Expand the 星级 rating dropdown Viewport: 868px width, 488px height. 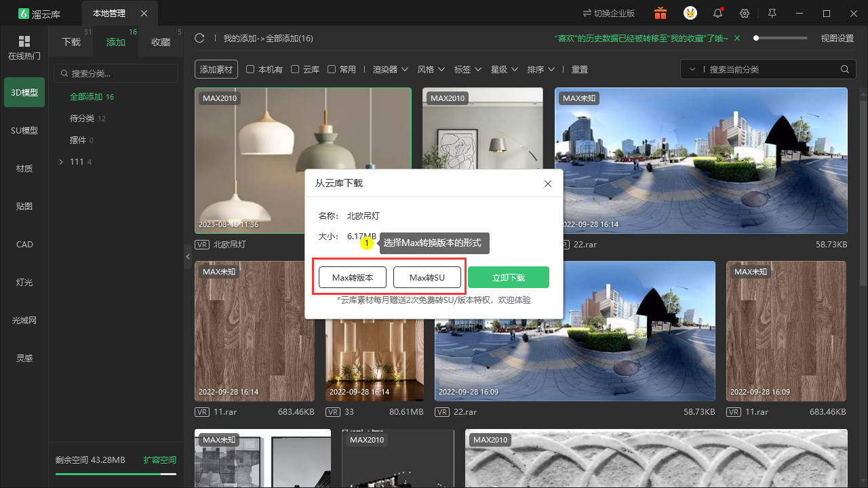505,69
